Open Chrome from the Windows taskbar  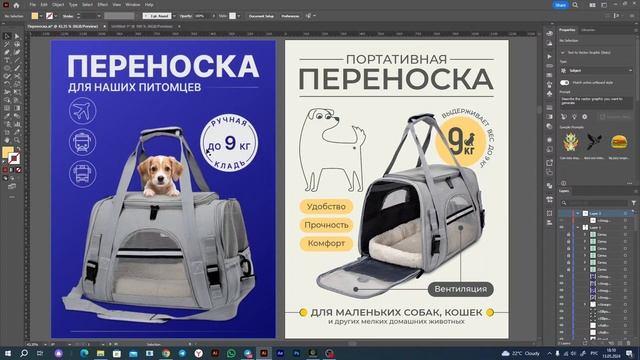pos(166,353)
